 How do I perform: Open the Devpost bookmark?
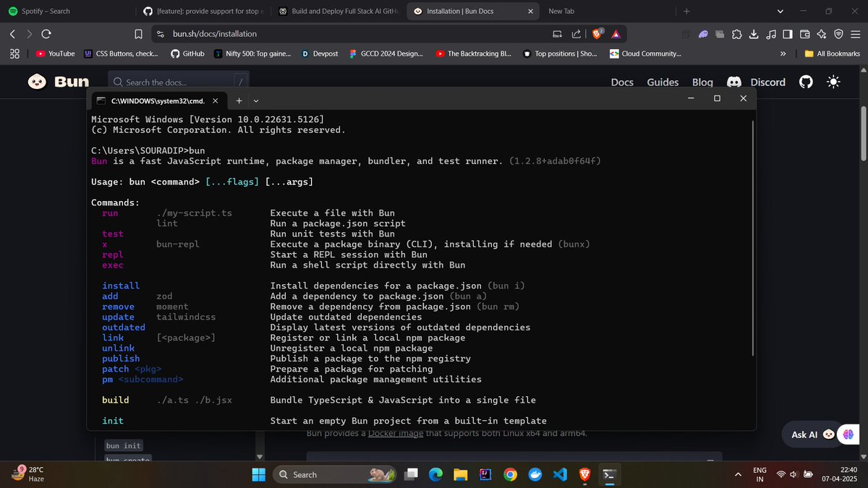tap(320, 53)
